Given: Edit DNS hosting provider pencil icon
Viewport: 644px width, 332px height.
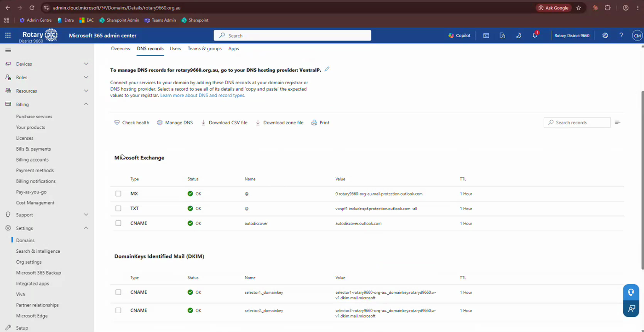Looking at the screenshot, I should [327, 70].
